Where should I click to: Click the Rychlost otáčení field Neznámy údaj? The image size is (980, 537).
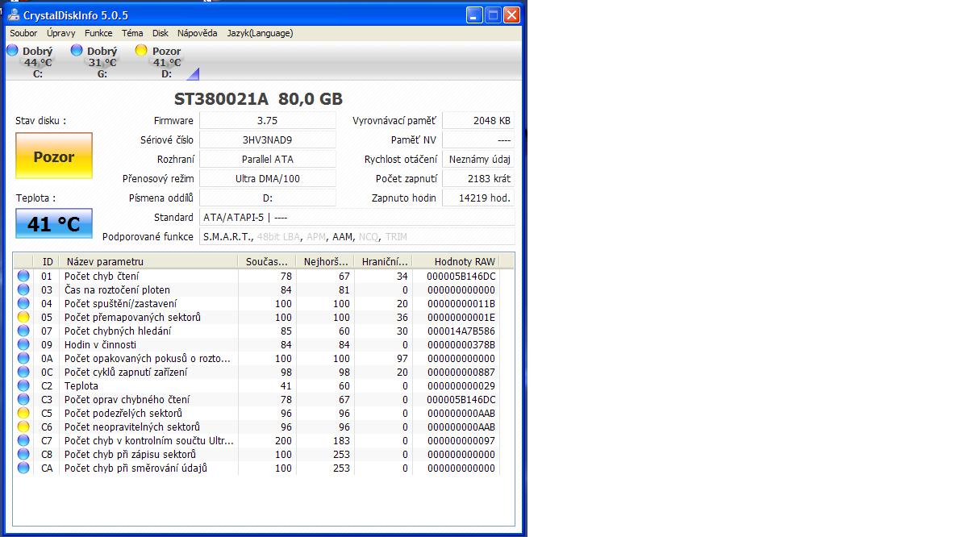point(478,159)
